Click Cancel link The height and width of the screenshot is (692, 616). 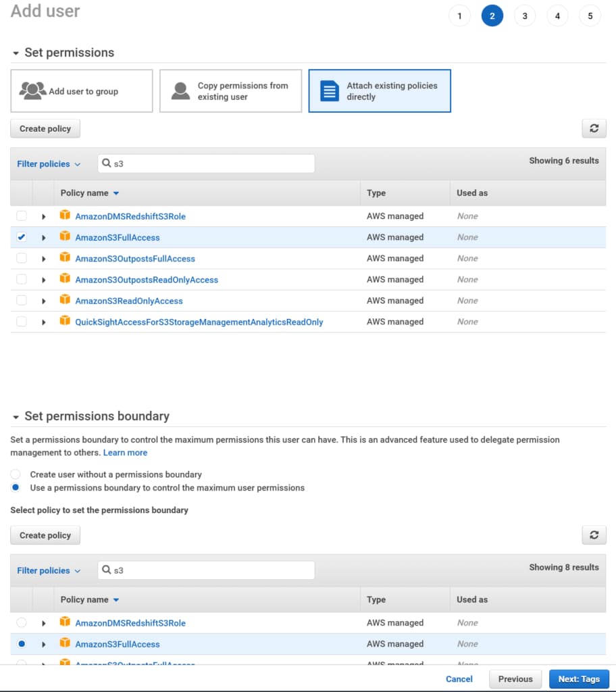[459, 678]
